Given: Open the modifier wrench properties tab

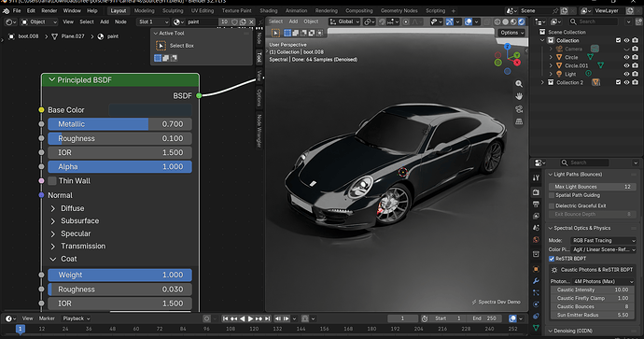Looking at the screenshot, I should tap(536, 281).
